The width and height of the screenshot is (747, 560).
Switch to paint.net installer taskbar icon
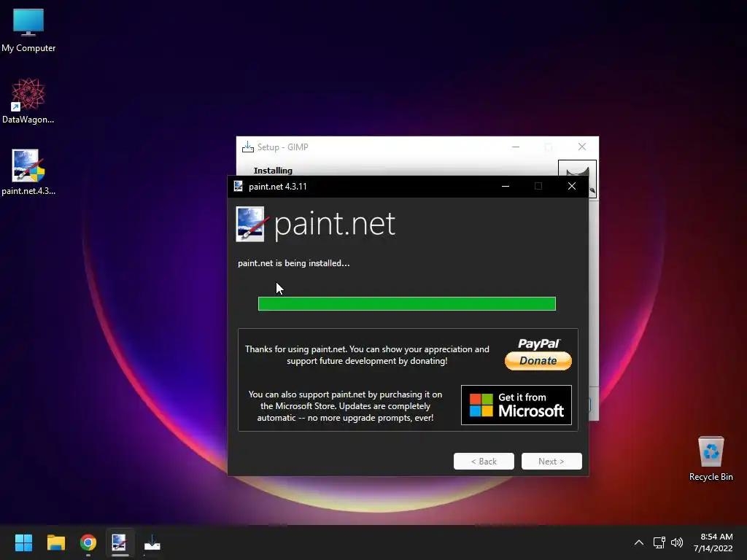point(120,542)
